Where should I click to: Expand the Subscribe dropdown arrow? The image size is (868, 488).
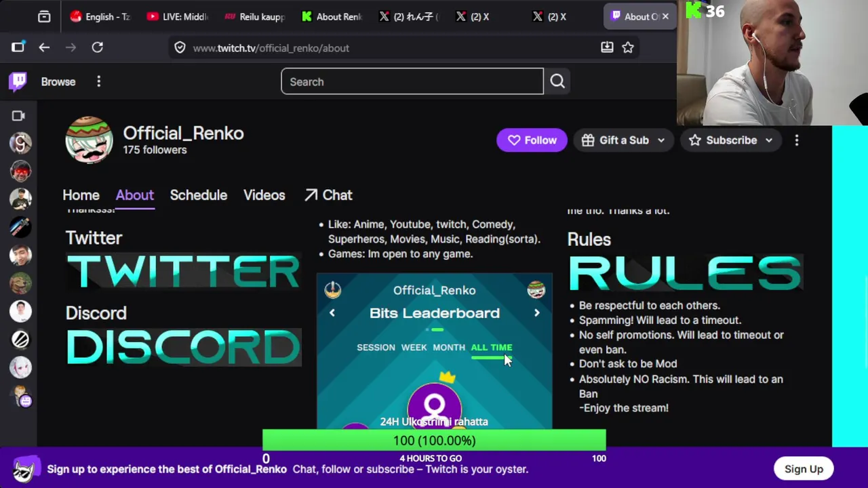[769, 140]
